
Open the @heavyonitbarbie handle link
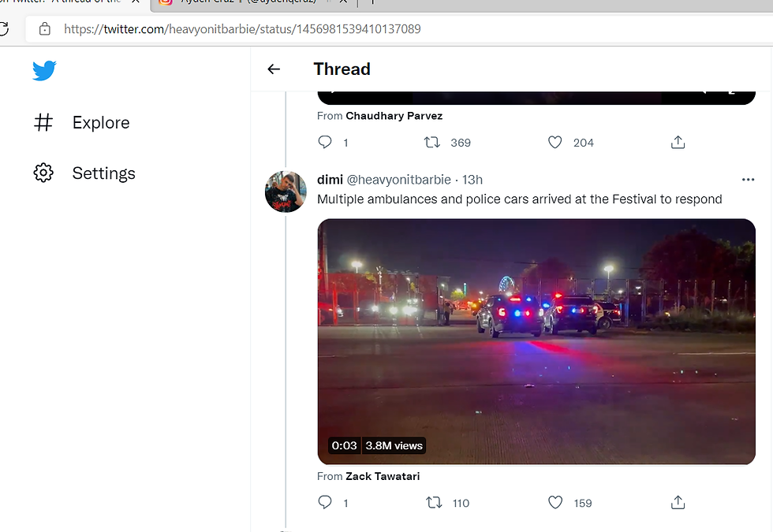(x=399, y=180)
